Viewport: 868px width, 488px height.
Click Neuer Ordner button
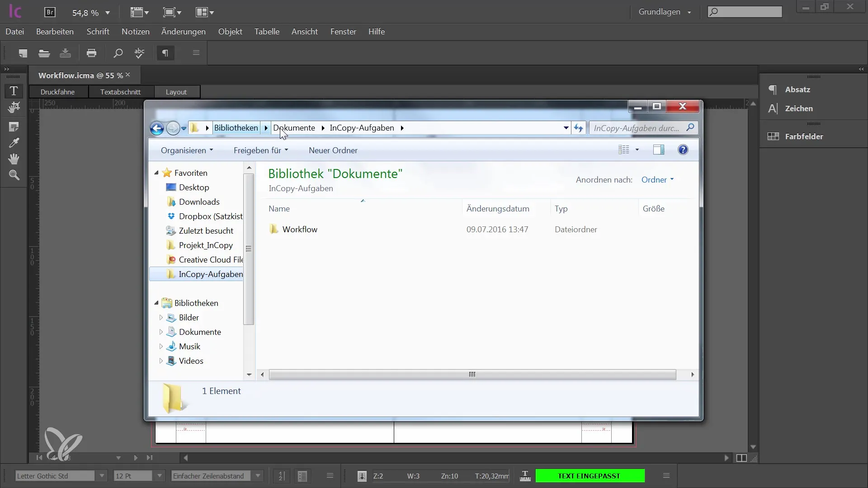click(x=333, y=150)
